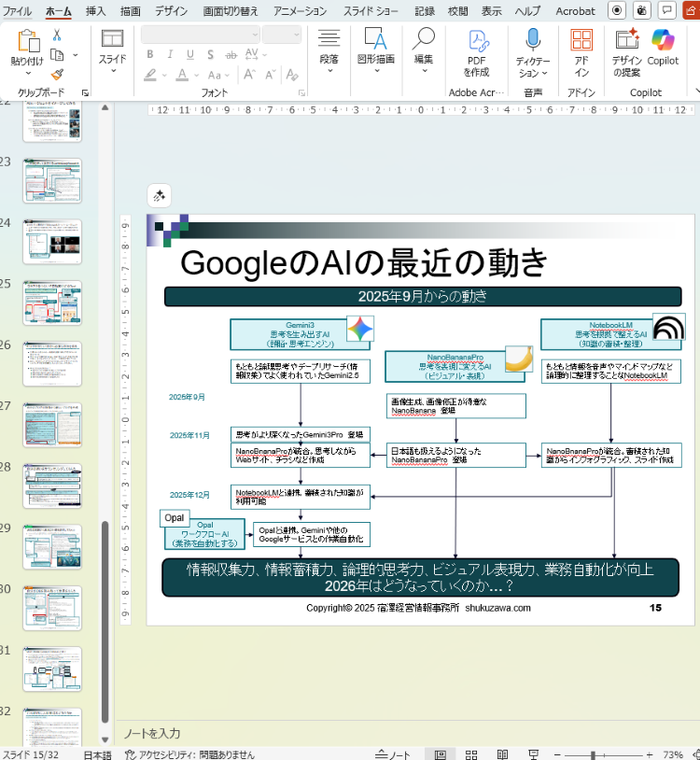The height and width of the screenshot is (760, 700).
Task: Select slide 26 thumbnail in the panel
Action: tap(52, 363)
